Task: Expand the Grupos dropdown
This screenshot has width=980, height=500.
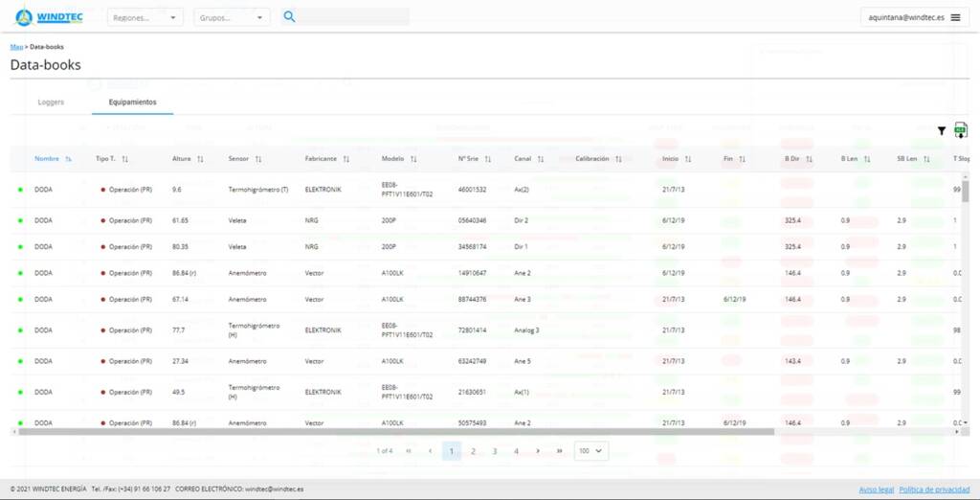Action: 232,17
